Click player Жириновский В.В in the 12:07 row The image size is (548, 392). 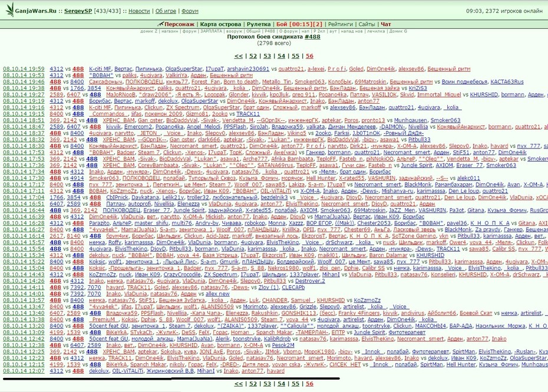[x=170, y=371]
